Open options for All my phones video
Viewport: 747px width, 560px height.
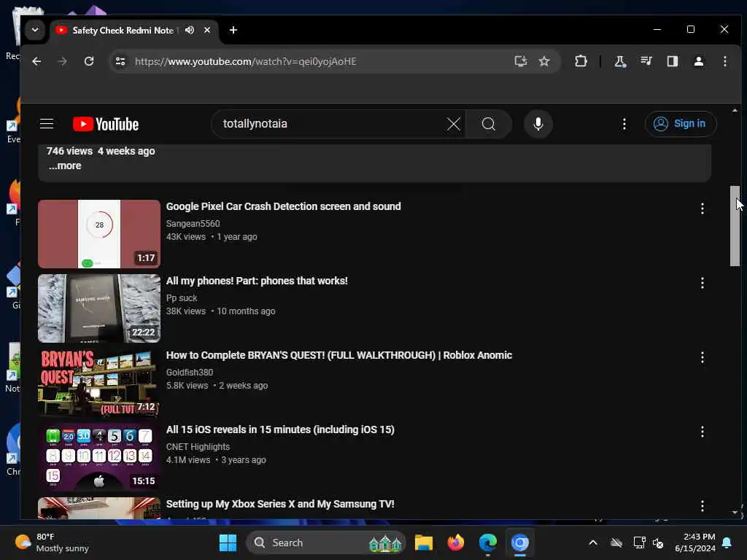(702, 283)
